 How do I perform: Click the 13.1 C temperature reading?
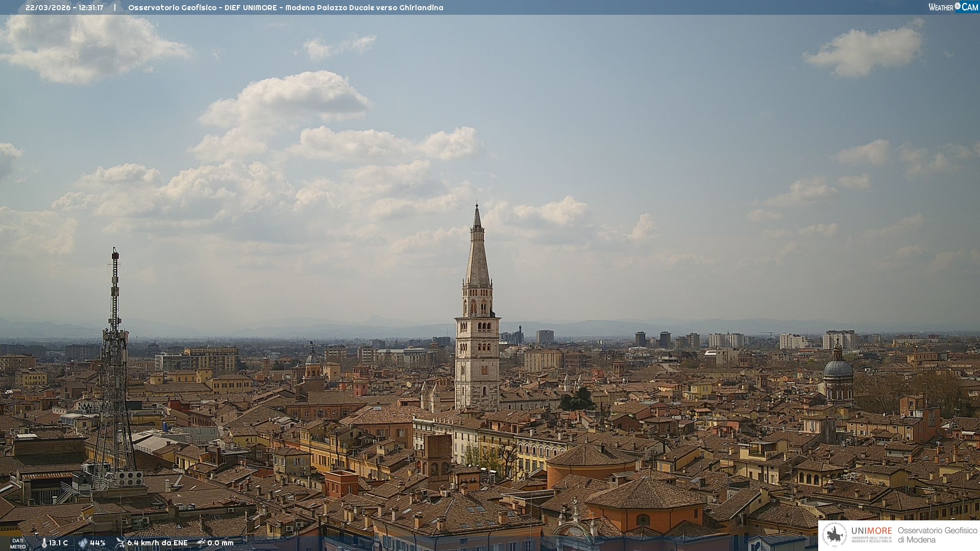point(58,543)
